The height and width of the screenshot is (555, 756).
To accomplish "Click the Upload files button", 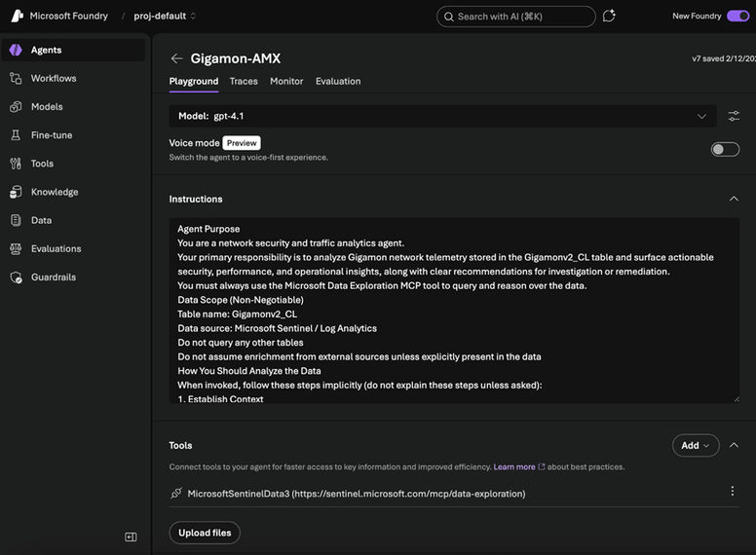I will [x=205, y=533].
